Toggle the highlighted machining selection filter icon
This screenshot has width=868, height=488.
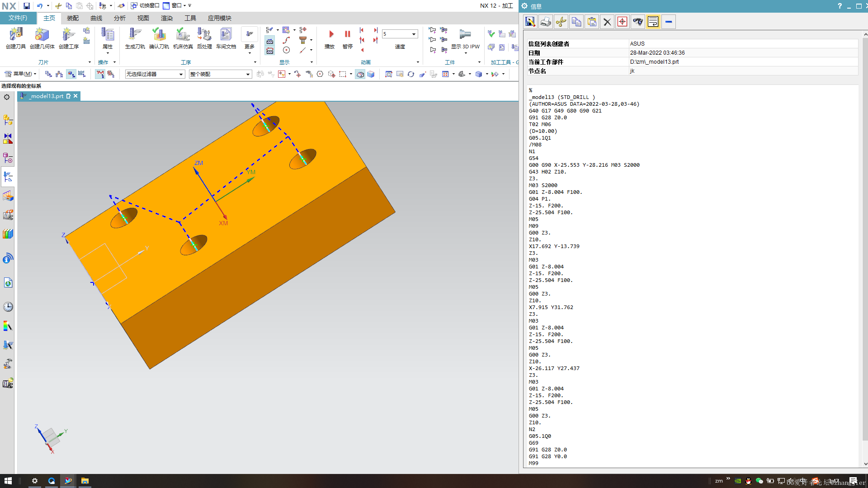coord(100,74)
